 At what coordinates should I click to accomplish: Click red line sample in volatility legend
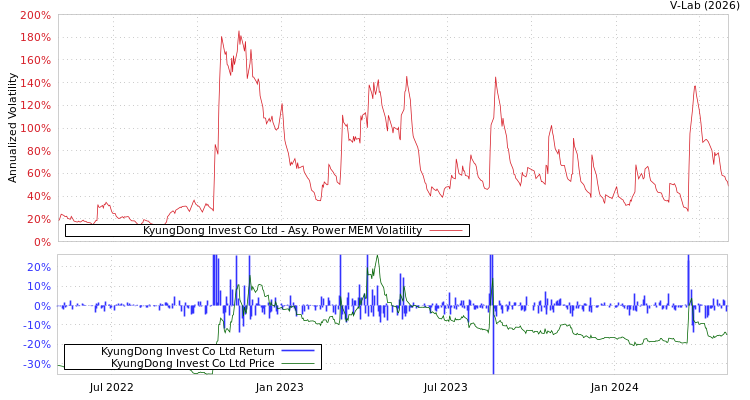[446, 230]
